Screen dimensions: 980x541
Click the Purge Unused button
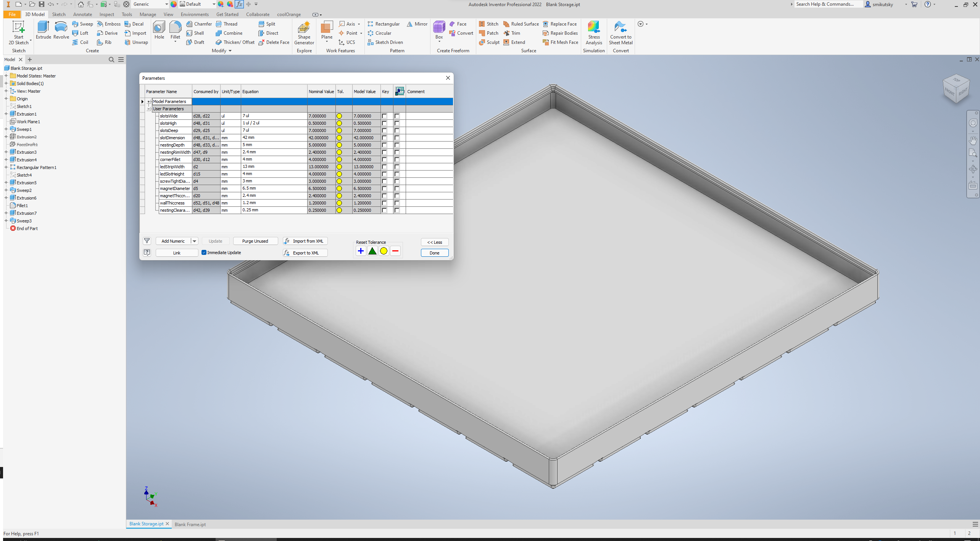click(x=255, y=241)
